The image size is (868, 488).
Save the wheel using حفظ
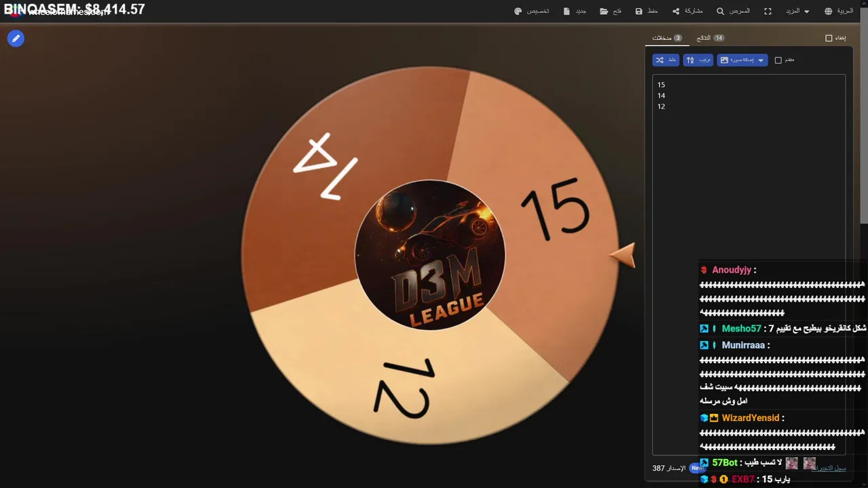[x=647, y=12]
